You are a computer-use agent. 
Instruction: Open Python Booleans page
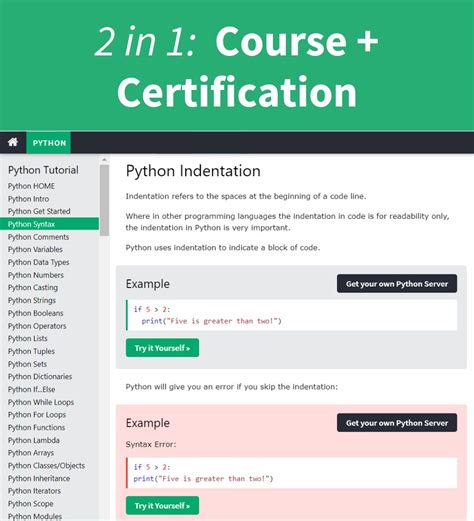pyautogui.click(x=35, y=313)
